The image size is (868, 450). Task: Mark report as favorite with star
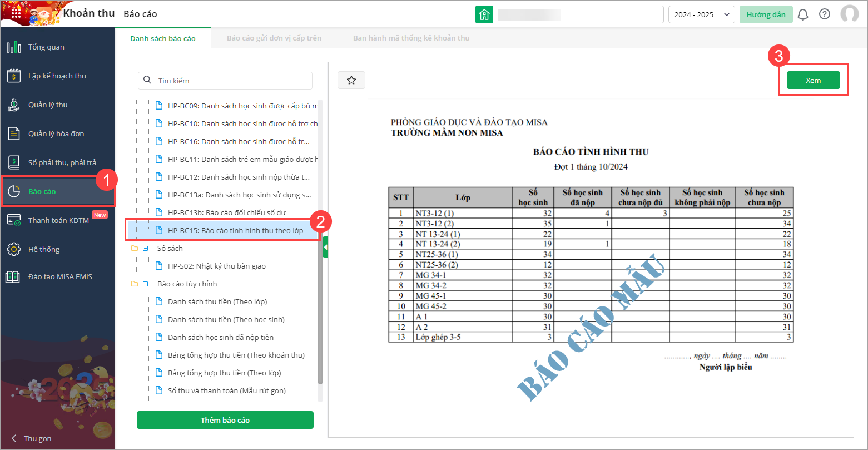[351, 80]
